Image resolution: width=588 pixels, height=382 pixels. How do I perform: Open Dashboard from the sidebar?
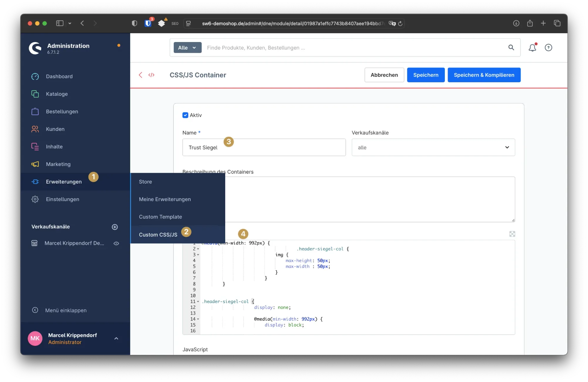coord(59,76)
